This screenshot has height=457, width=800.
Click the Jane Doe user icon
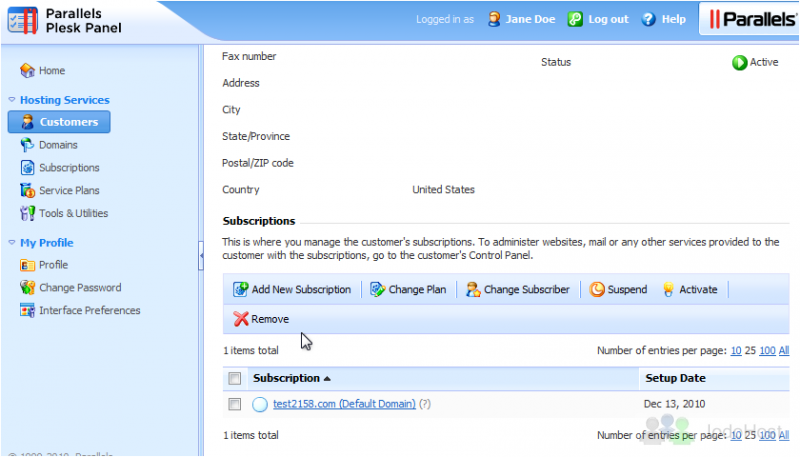(x=494, y=19)
